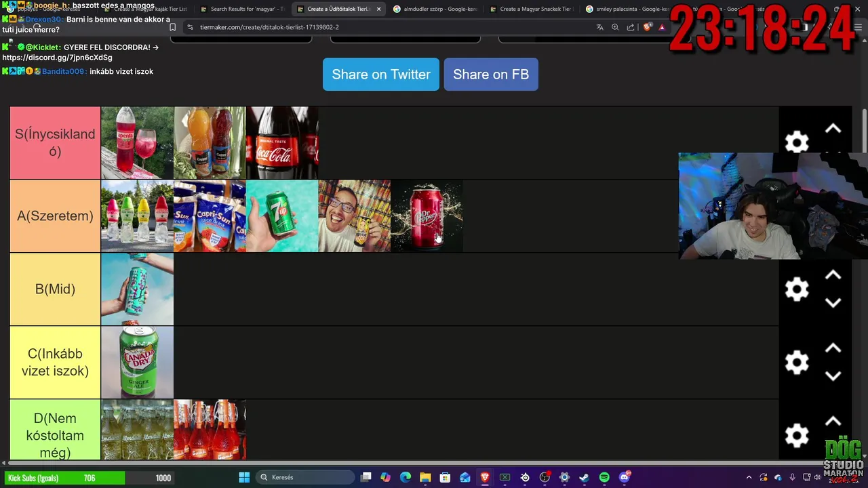Click the page vertical scrollbar
The height and width of the screenshot is (488, 868).
864,131
